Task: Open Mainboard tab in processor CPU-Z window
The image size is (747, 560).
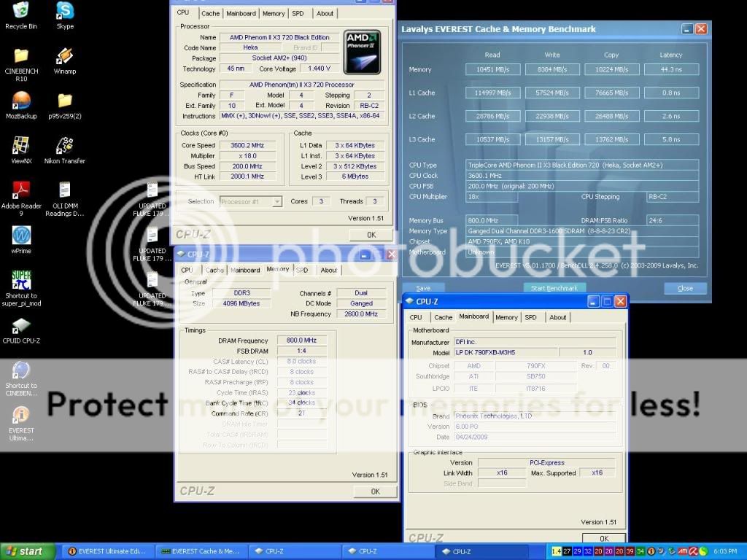Action: 241,13
